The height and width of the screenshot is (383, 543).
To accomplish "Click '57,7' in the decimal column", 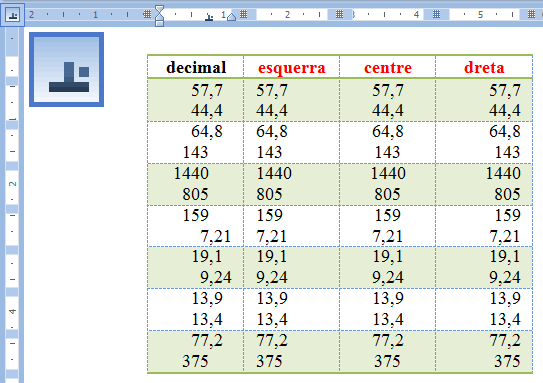I will pyautogui.click(x=207, y=91).
